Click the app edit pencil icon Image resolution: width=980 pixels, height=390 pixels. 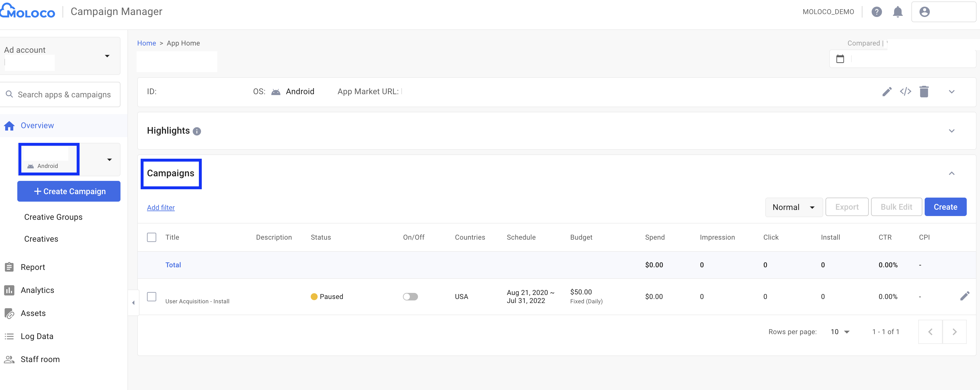point(887,92)
